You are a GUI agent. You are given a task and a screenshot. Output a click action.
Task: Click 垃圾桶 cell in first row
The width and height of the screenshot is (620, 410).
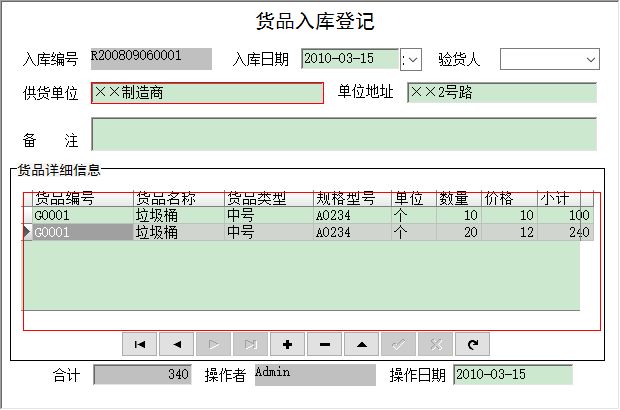179,215
